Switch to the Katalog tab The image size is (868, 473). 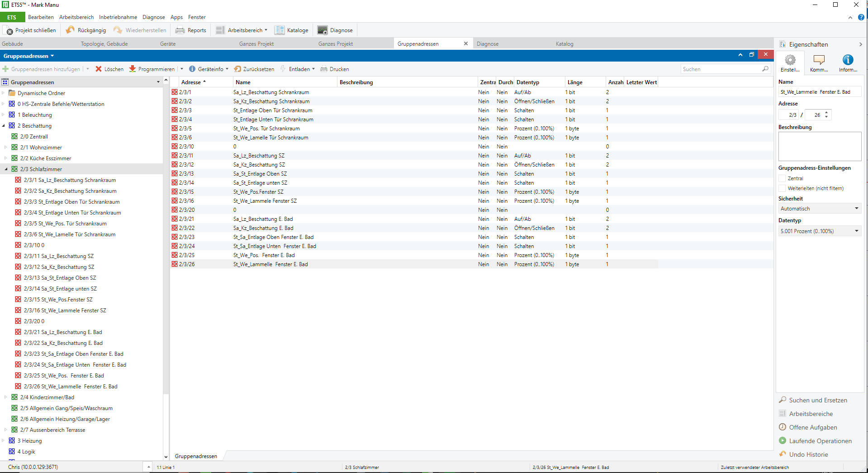pyautogui.click(x=564, y=44)
